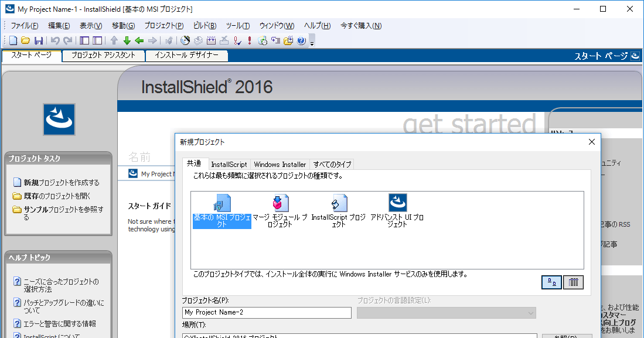Save the project with the floppy icon
The height and width of the screenshot is (338, 644).
(39, 40)
